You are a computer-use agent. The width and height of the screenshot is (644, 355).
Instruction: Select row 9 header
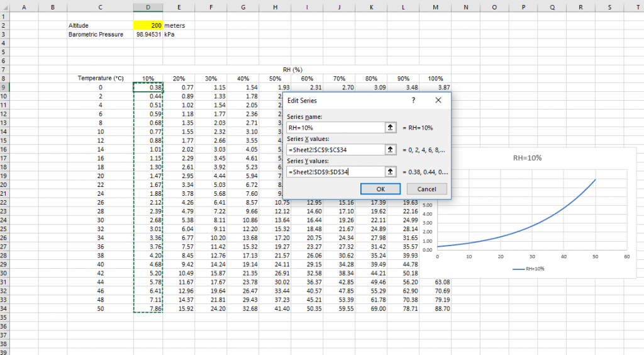click(4, 87)
